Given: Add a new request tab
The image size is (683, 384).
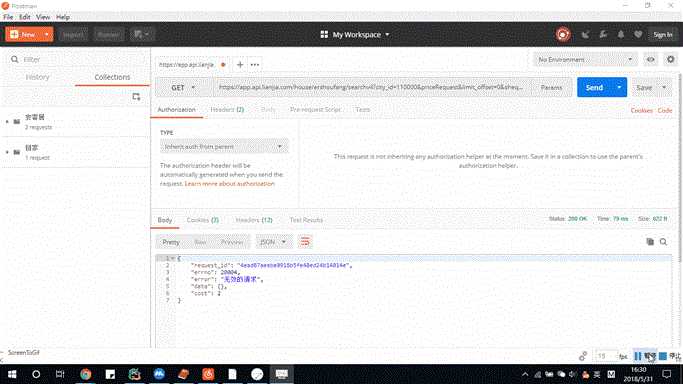Looking at the screenshot, I should coord(240,64).
